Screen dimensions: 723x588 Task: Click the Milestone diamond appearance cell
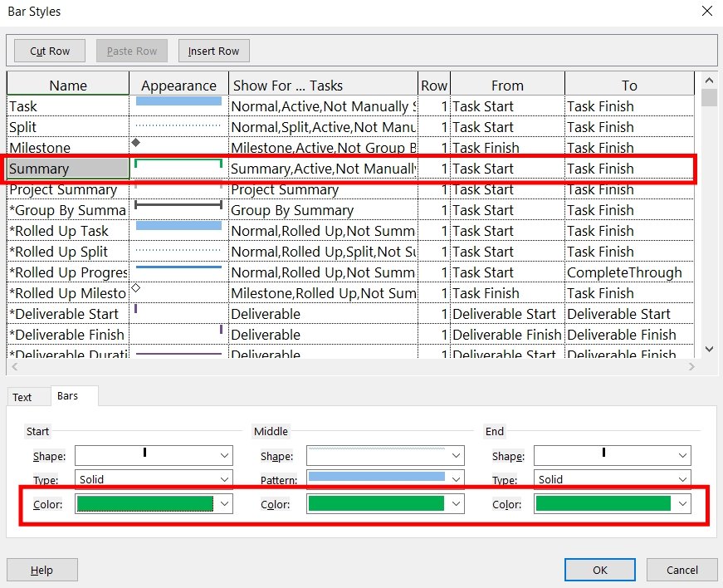[179, 148]
